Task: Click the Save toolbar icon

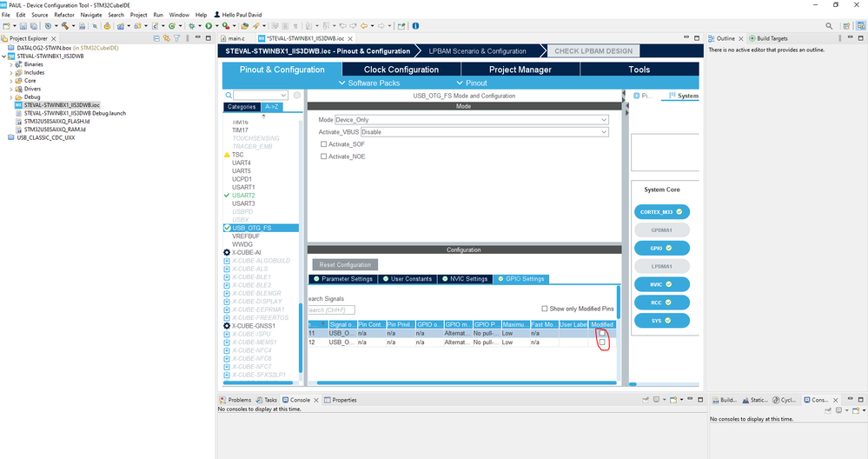Action: click(23, 25)
